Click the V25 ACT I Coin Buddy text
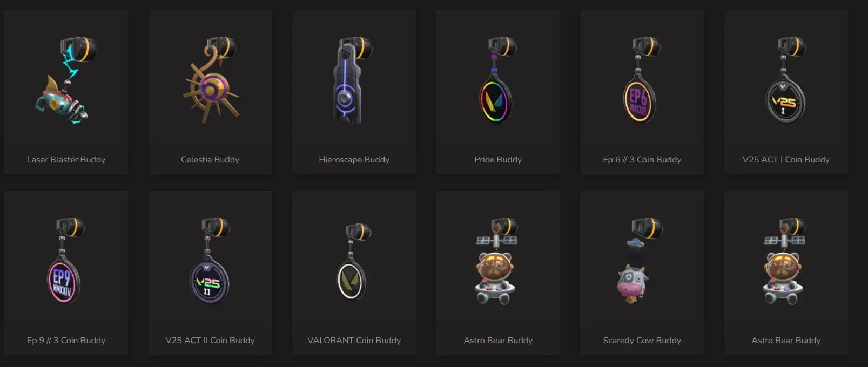The image size is (868, 367). pos(786,160)
